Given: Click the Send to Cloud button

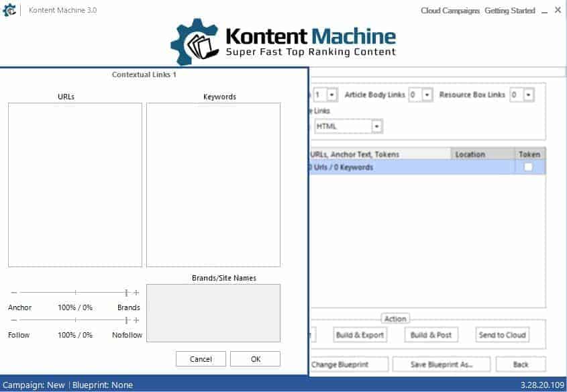Looking at the screenshot, I should tap(503, 335).
